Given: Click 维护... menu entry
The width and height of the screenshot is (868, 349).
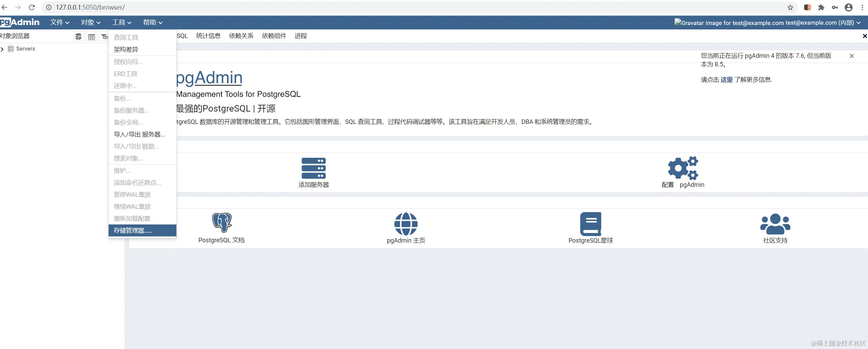Looking at the screenshot, I should (x=142, y=170).
